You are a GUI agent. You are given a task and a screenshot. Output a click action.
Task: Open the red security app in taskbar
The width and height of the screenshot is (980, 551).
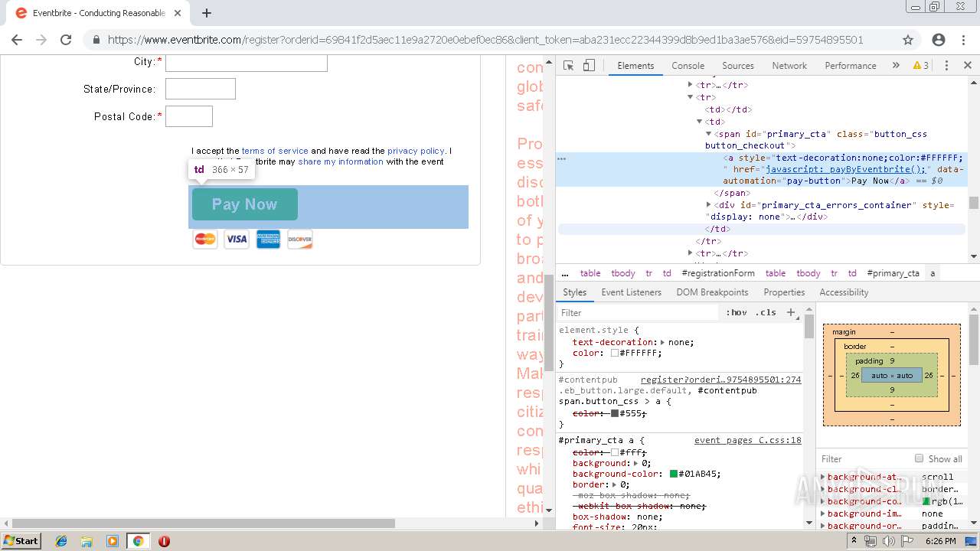point(164,541)
